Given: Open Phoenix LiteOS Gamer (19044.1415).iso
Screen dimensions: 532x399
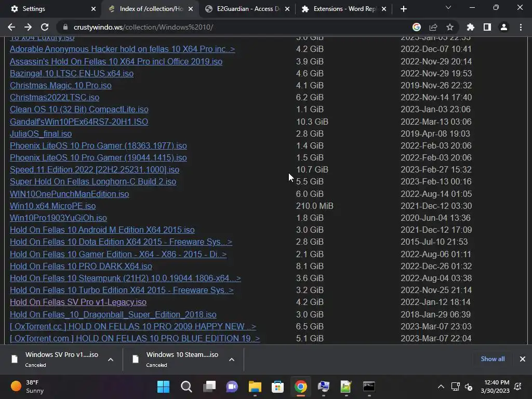Looking at the screenshot, I should 98,157.
